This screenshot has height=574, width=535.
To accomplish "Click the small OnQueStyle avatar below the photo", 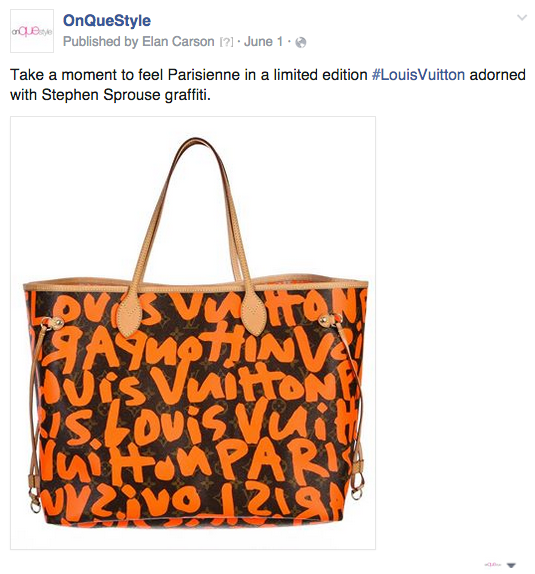I will coord(491,565).
